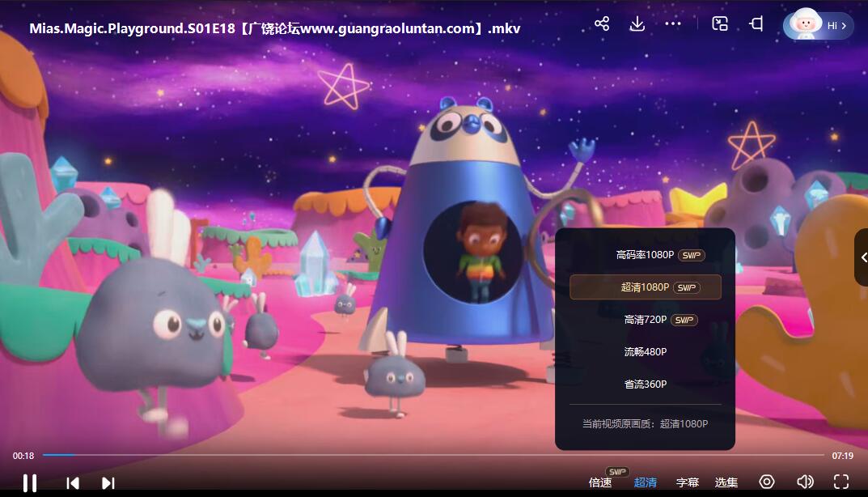The height and width of the screenshot is (497, 868).
Task: Download the video with the download icon
Action: click(637, 23)
